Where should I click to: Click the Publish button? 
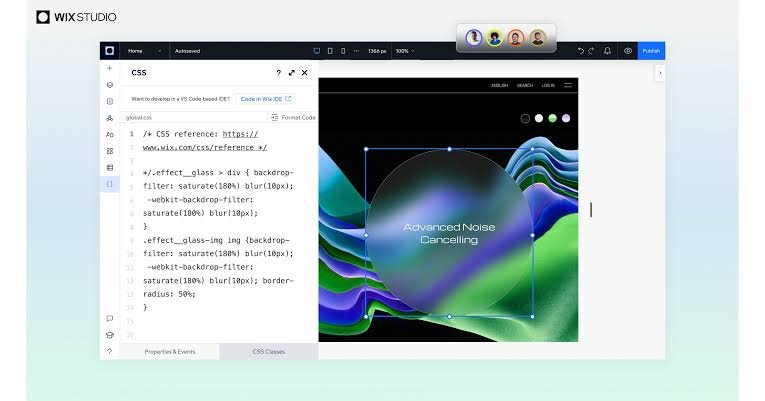[651, 51]
